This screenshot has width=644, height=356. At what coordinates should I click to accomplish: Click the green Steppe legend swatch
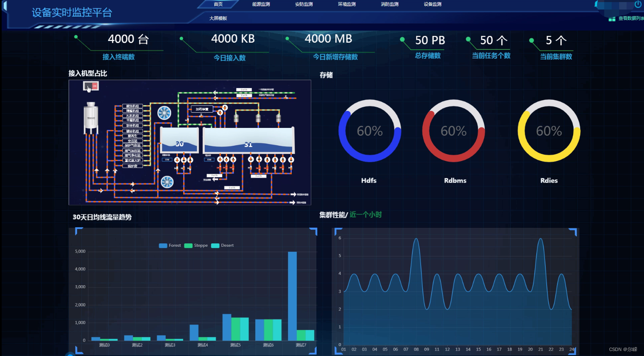188,245
